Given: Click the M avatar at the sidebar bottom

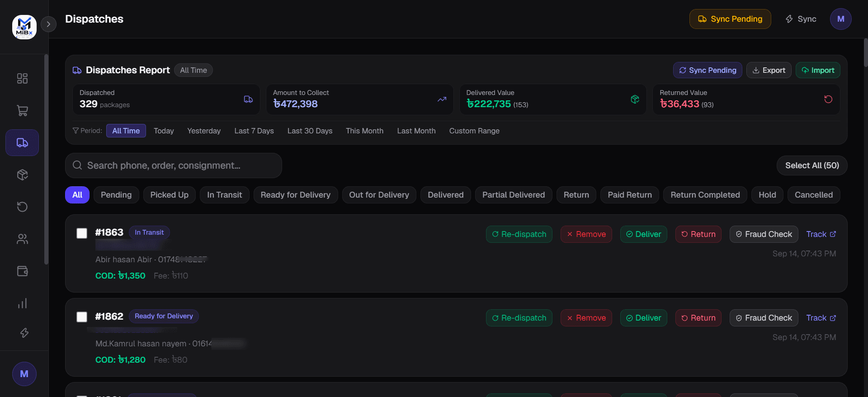Looking at the screenshot, I should tap(24, 374).
